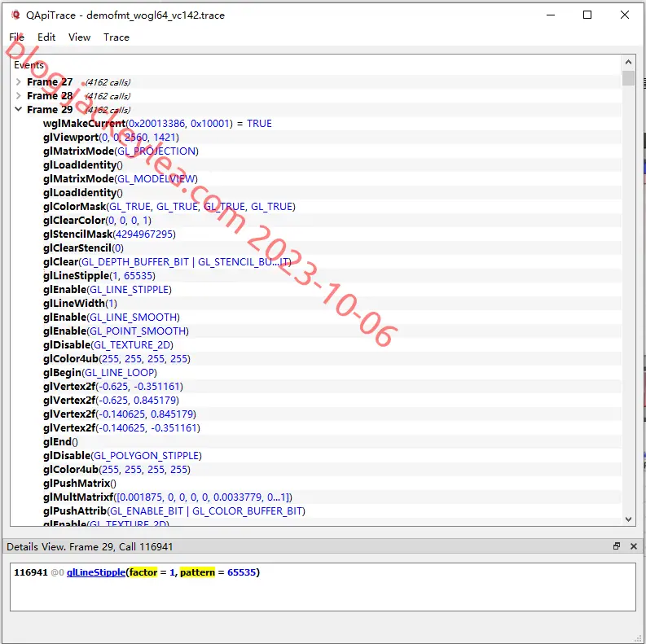Close the Details View panel

click(x=634, y=546)
